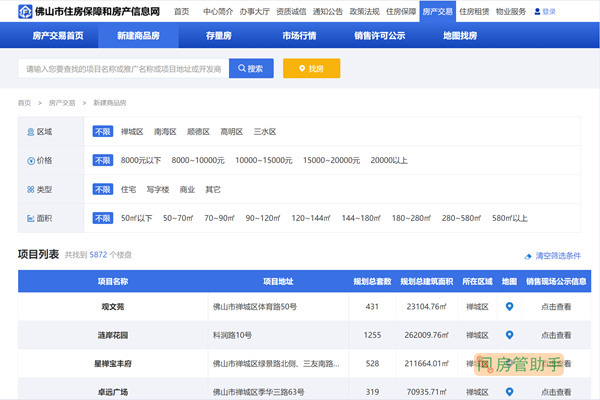Select 不限 in the 区域 filter
Image resolution: width=600 pixels, height=400 pixels.
103,132
